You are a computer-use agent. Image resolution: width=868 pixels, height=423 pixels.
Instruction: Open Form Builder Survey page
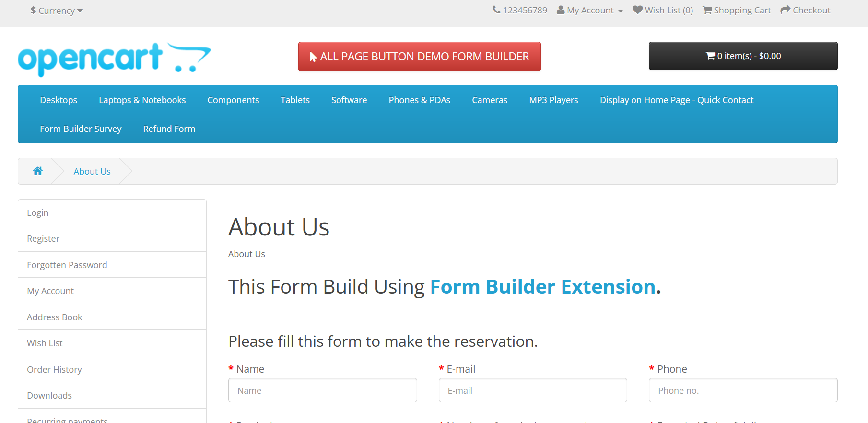point(81,129)
